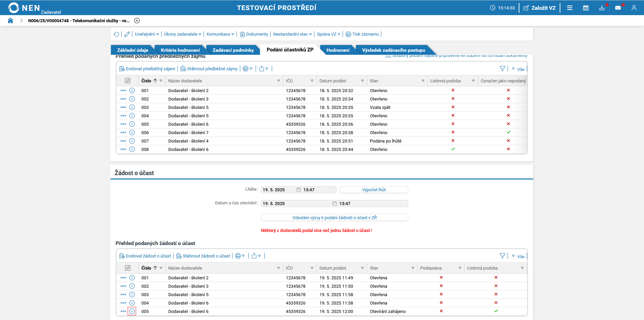
Task: Open the downloads icon in header
Action: tap(602, 8)
